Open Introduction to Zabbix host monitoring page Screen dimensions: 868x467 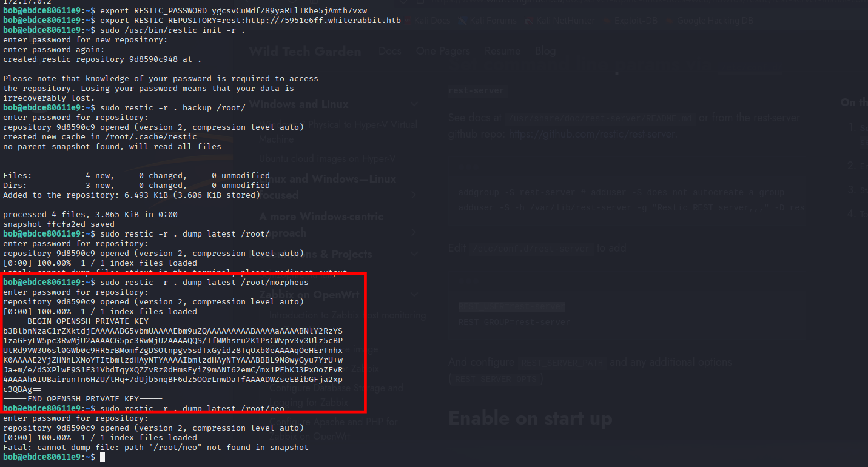tap(347, 315)
